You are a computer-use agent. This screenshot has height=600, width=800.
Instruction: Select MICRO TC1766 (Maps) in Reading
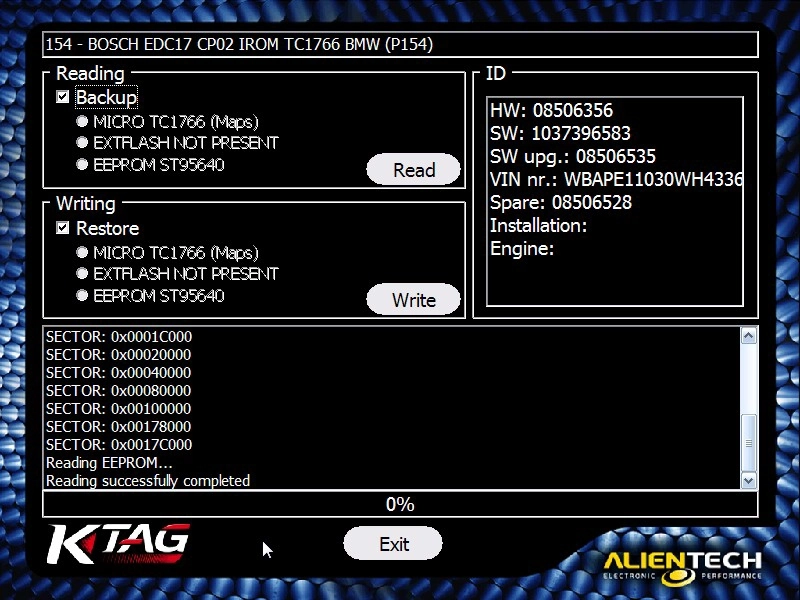[82, 121]
